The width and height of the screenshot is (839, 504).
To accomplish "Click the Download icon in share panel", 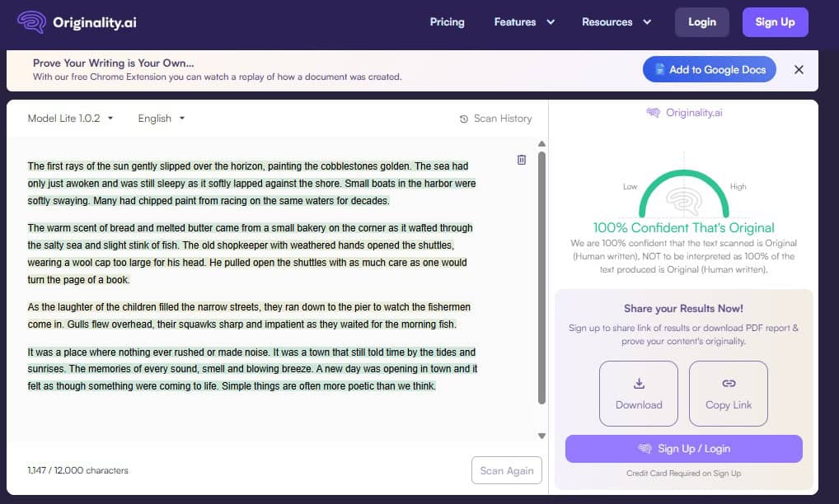I will pos(638,383).
